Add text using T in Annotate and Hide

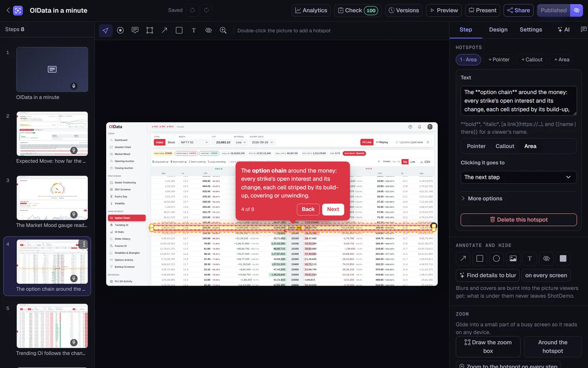click(x=530, y=259)
